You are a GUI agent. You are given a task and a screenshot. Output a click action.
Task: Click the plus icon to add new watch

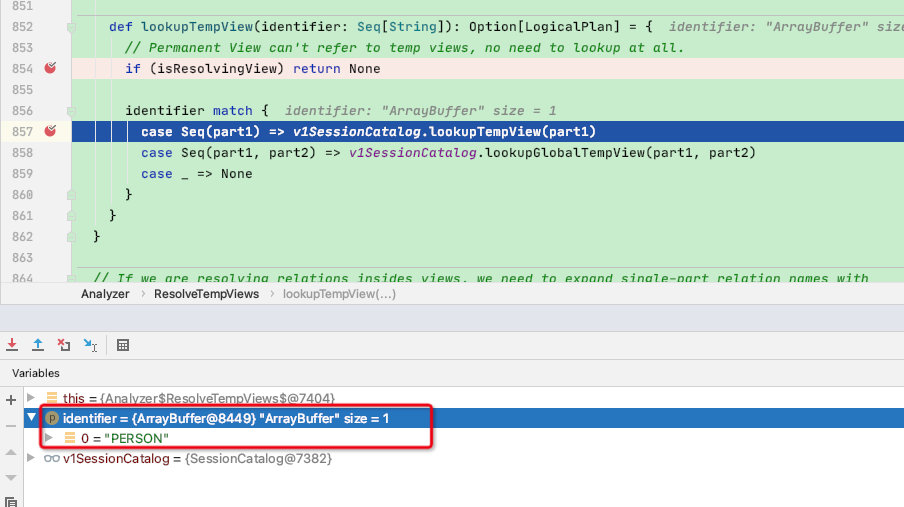click(11, 400)
